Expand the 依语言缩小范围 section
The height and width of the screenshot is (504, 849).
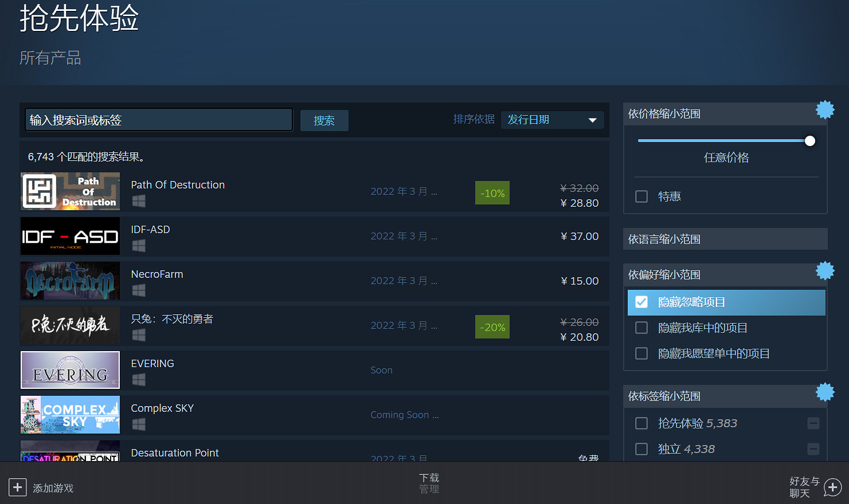[x=725, y=239]
